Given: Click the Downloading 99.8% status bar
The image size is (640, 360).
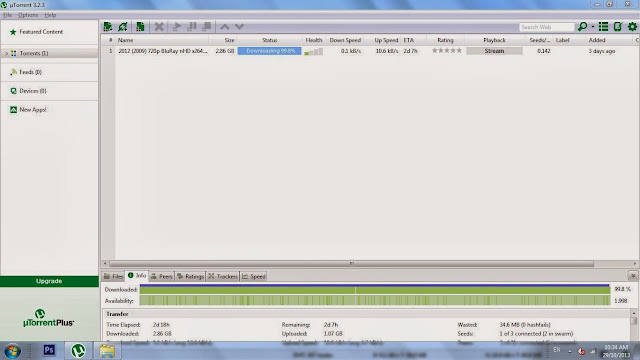Looking at the screenshot, I should click(x=269, y=51).
